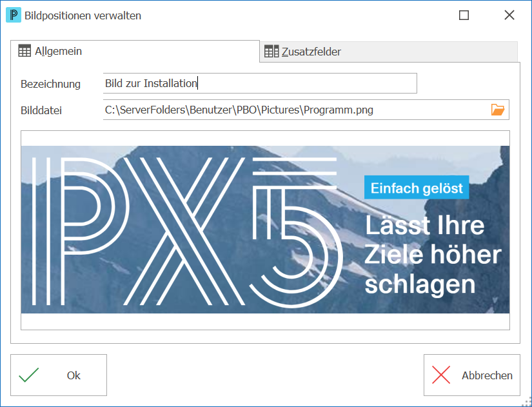The image size is (532, 407).
Task: Switch to the Allgemein tab
Action: coord(135,51)
